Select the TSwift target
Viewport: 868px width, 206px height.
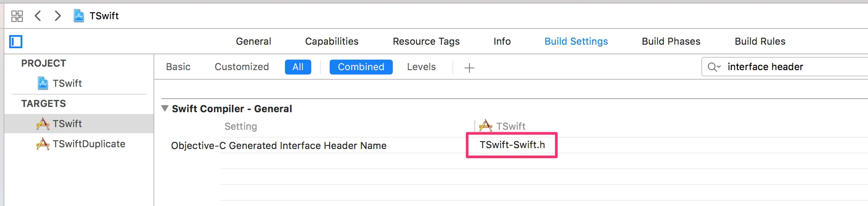click(67, 124)
